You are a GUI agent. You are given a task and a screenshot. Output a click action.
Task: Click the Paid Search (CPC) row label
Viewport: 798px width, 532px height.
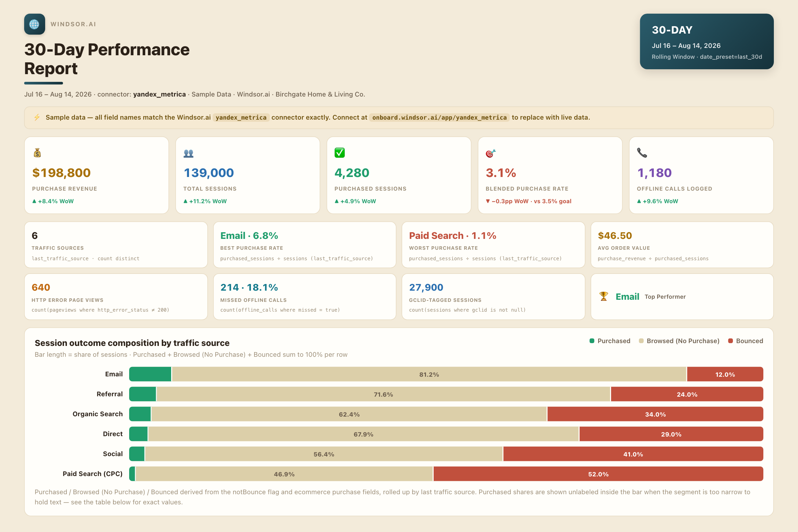point(93,474)
